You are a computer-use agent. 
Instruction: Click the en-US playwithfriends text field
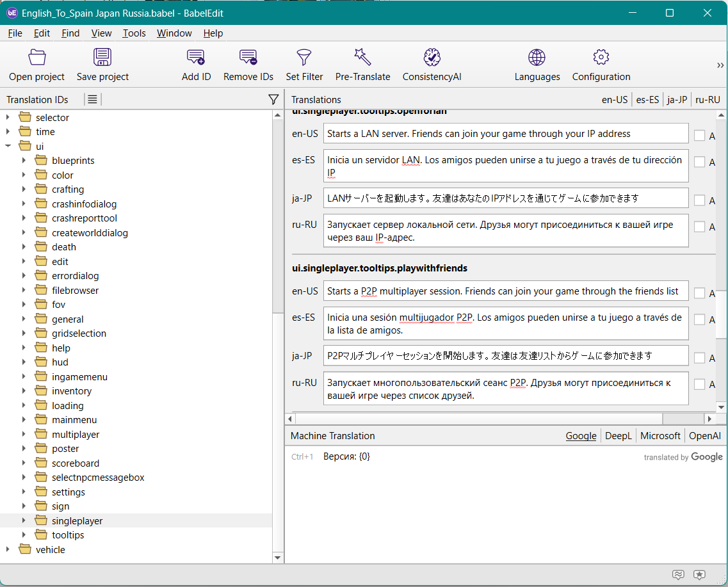(x=505, y=291)
